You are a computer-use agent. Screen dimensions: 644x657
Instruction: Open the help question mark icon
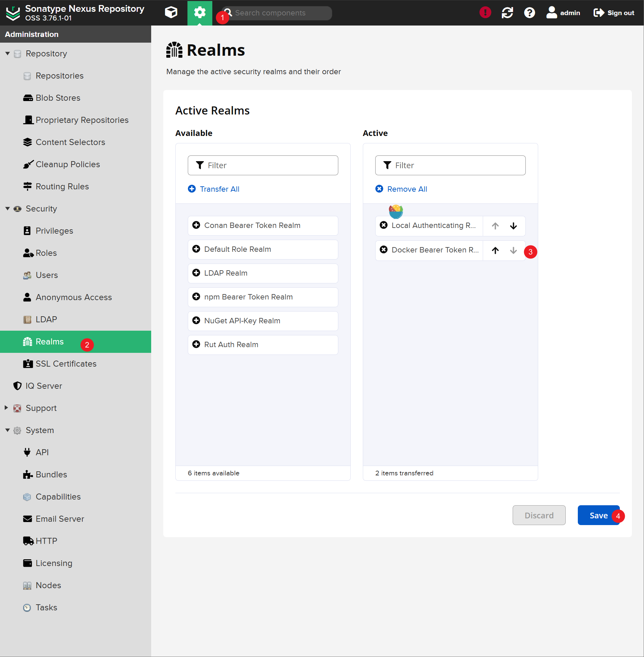pyautogui.click(x=529, y=12)
